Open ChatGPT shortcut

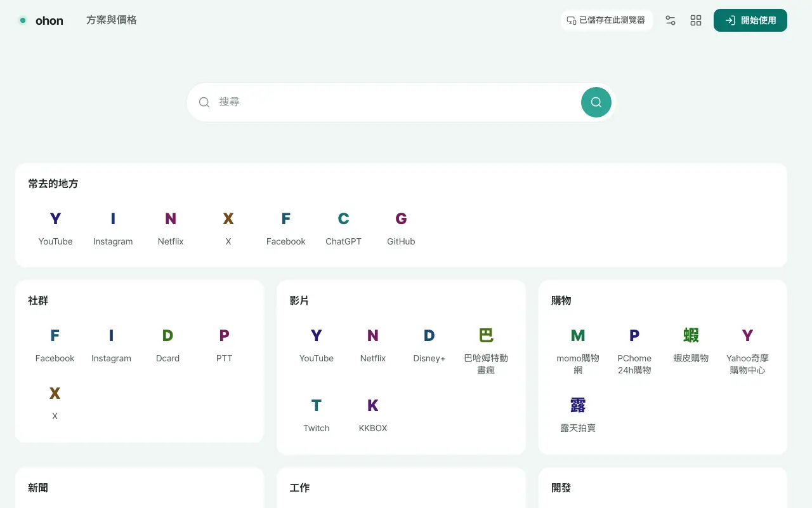[x=343, y=229]
